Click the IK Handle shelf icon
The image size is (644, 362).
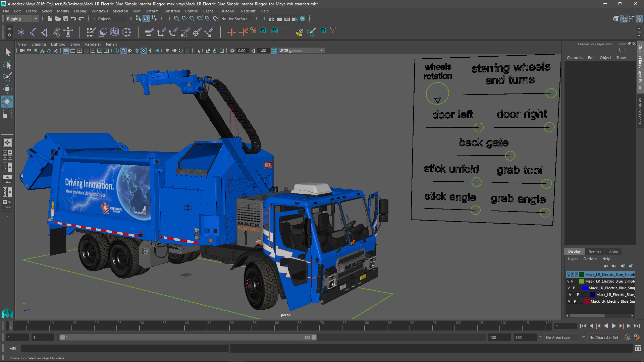coord(44,32)
